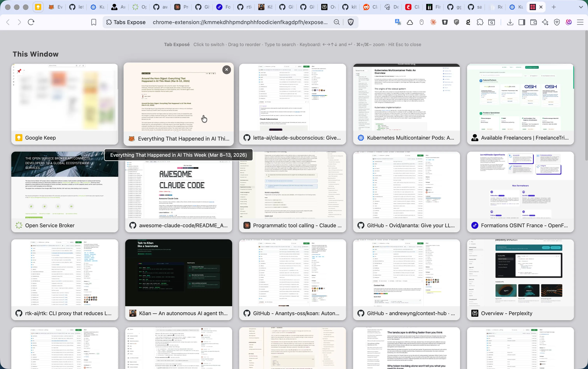Open Formations OSINT France thumbnail

point(520,192)
